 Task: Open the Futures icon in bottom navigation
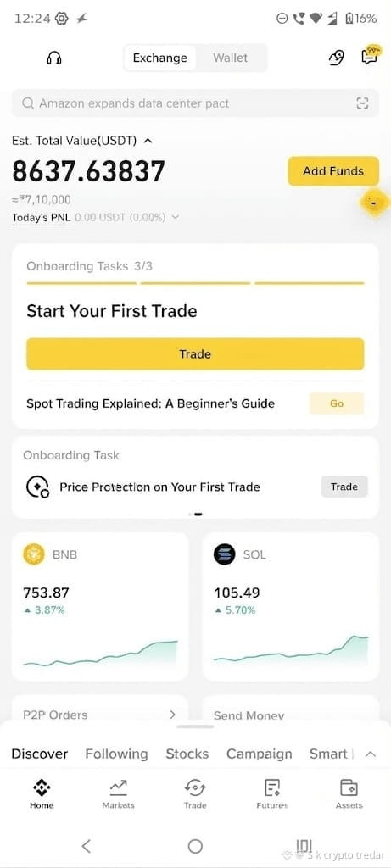[272, 787]
